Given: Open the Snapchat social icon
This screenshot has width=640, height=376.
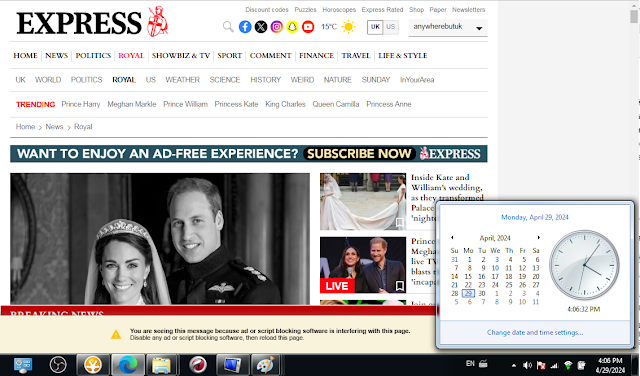Looking at the screenshot, I should coord(292,27).
